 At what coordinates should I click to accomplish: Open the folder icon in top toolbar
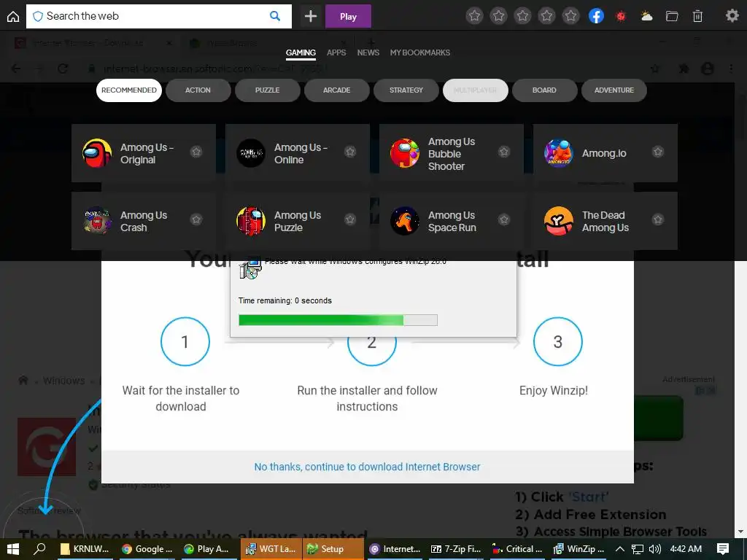click(x=672, y=17)
